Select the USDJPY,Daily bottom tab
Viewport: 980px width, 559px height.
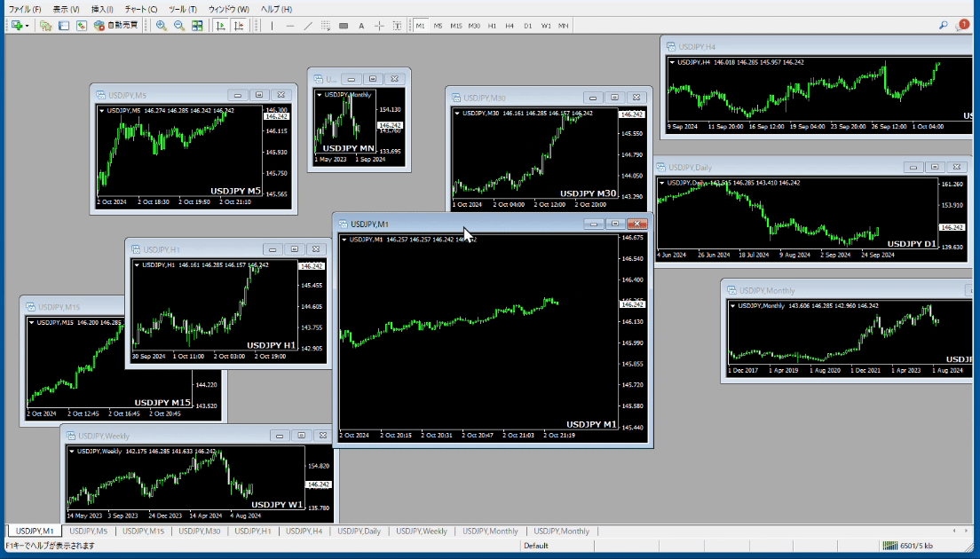pyautogui.click(x=360, y=531)
